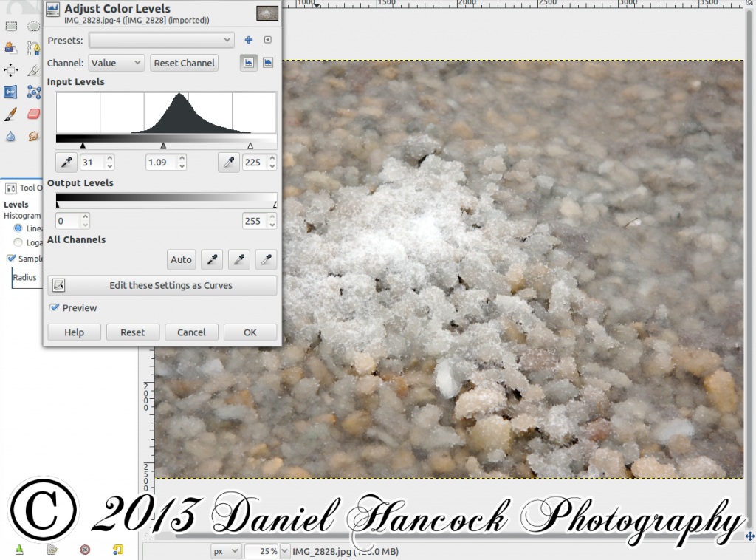Pick black point for Input Levels
The image size is (756, 560).
point(66,163)
